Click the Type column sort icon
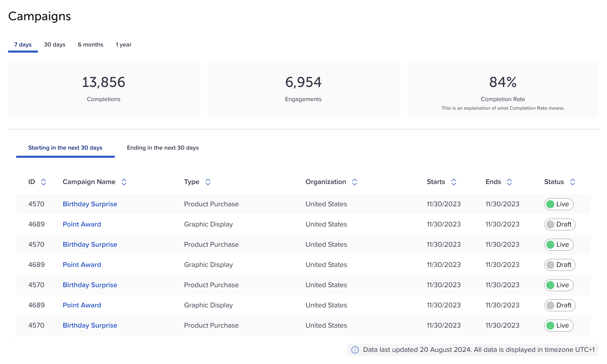Viewport: 607px width, 364px height. pyautogui.click(x=208, y=182)
